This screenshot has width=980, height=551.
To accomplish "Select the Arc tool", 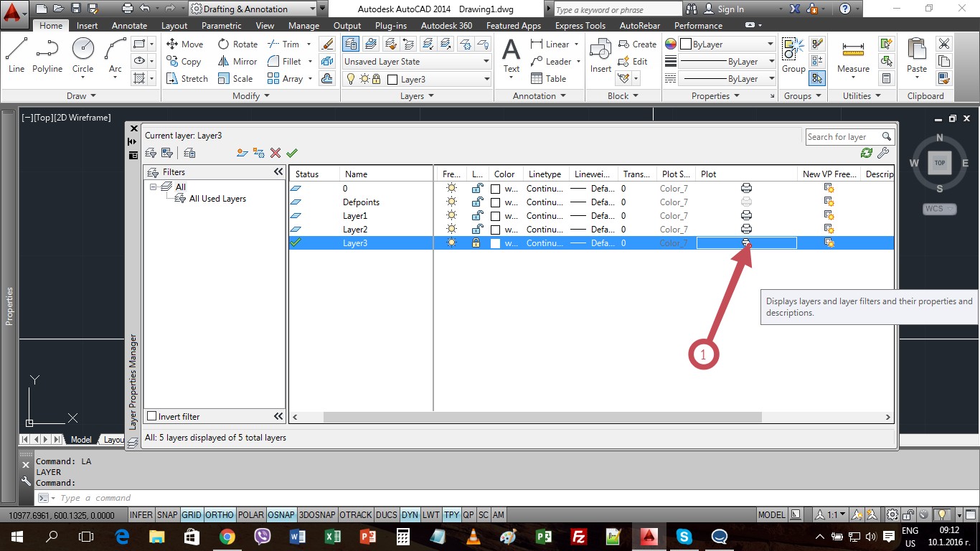I will click(115, 55).
